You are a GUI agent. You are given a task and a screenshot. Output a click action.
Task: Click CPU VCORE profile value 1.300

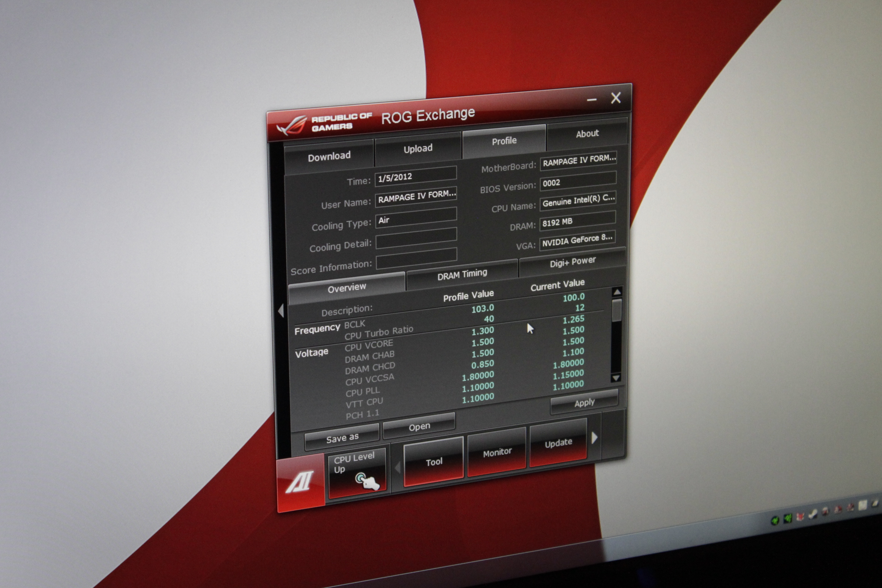pyautogui.click(x=482, y=331)
